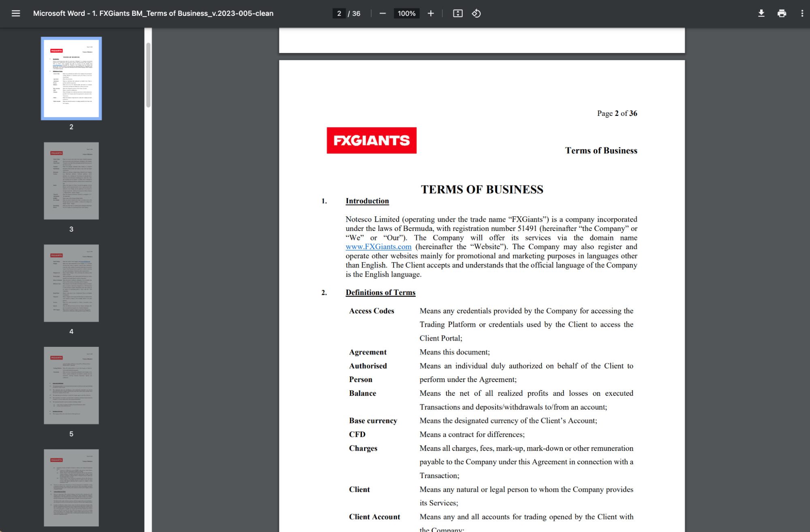Open www.FXGiants.com hyperlink
This screenshot has width=810, height=532.
point(378,246)
